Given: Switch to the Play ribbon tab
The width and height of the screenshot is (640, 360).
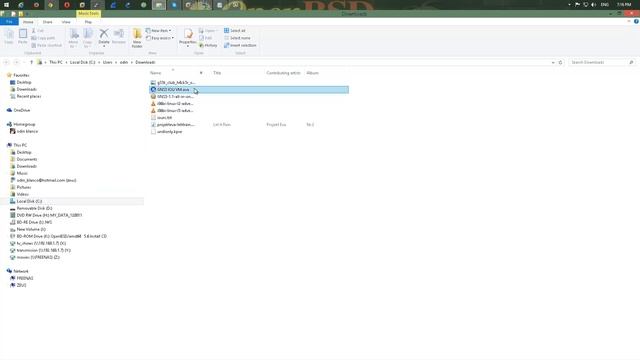Looking at the screenshot, I should (x=88, y=22).
